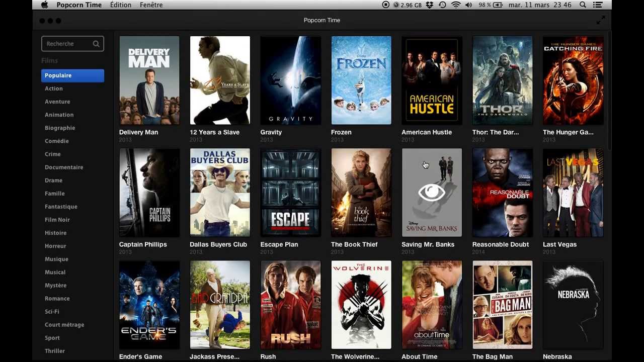The height and width of the screenshot is (362, 644).
Task: Go to the Histoire genre
Action: 55,233
